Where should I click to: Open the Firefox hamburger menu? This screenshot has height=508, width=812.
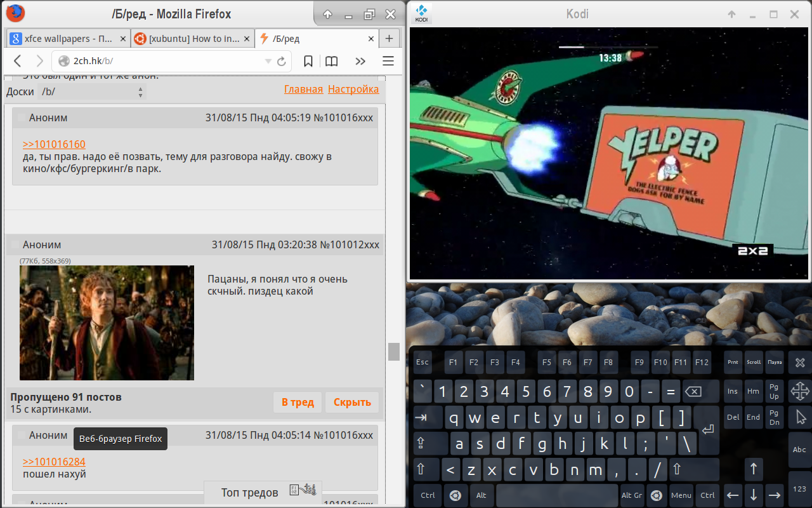pos(388,61)
